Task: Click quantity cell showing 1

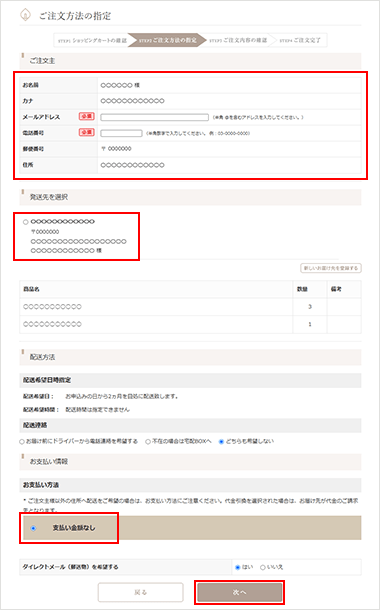Action: [x=310, y=324]
